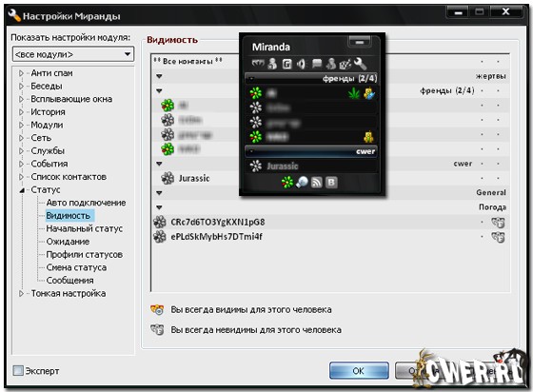The image size is (533, 392).
Task: Click the green leaf icon in Miranda contact list
Action: click(x=354, y=92)
